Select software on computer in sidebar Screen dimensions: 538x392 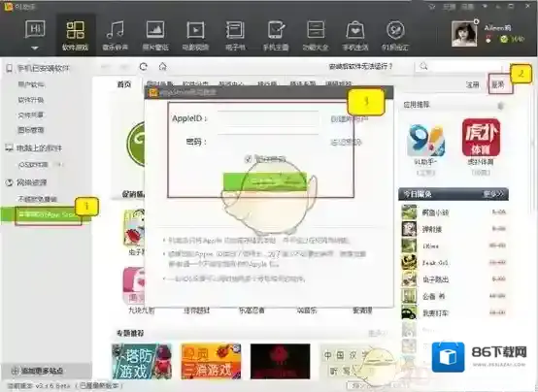click(39, 148)
